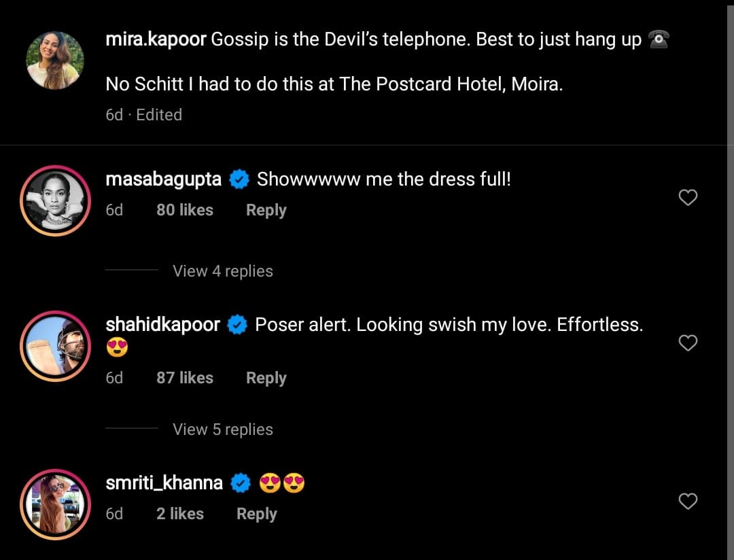Open mira.kapoor's profile picture
734x560 pixels.
pos(55,60)
